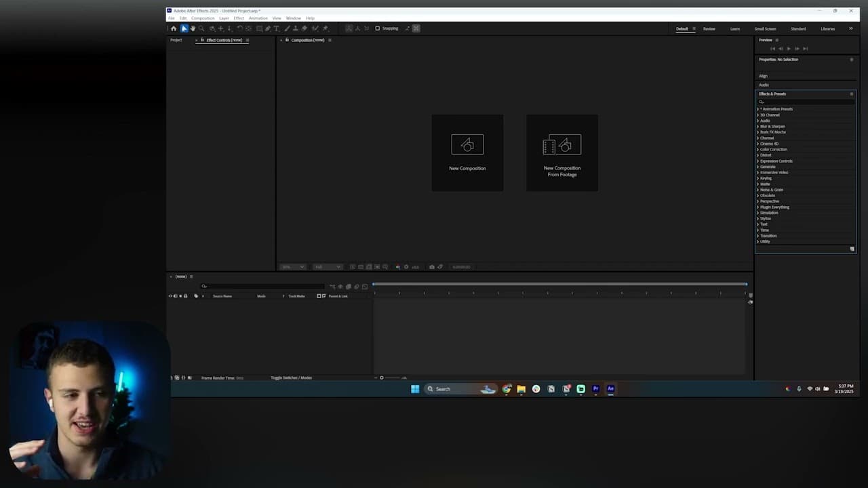The image size is (868, 488).
Task: Click Toggle Switches / Modes button
Action: [x=291, y=378]
